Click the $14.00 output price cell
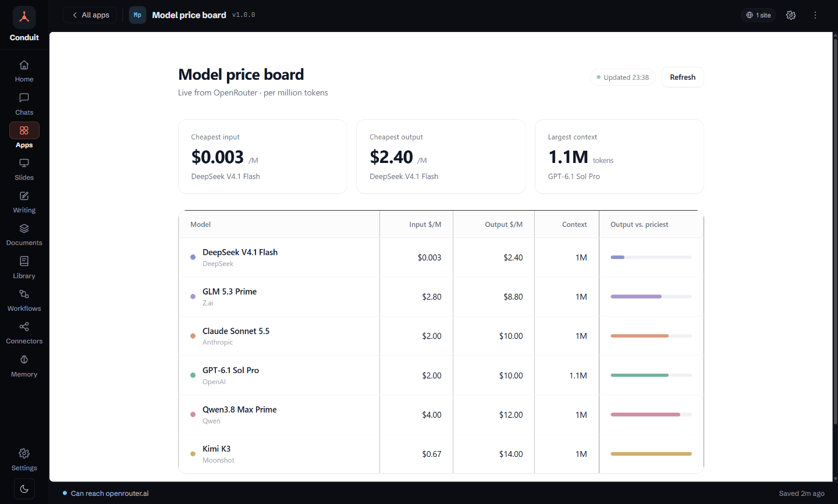 coord(511,454)
